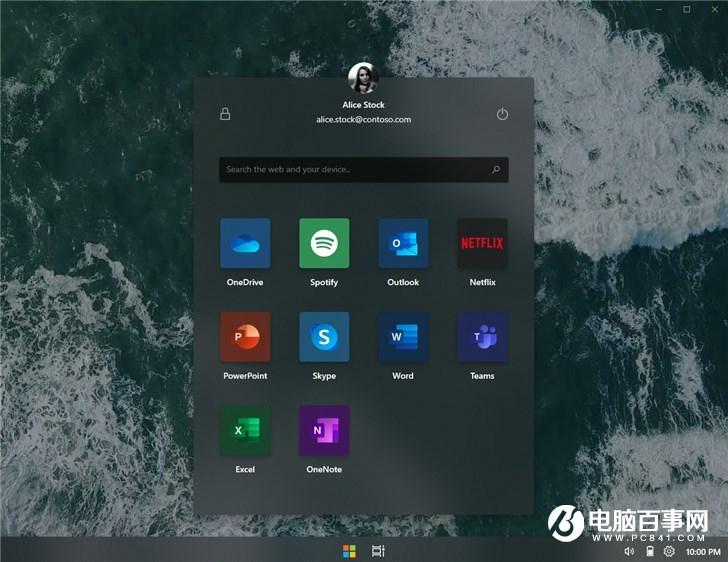Click the power button icon
The width and height of the screenshot is (728, 562).
pos(502,114)
